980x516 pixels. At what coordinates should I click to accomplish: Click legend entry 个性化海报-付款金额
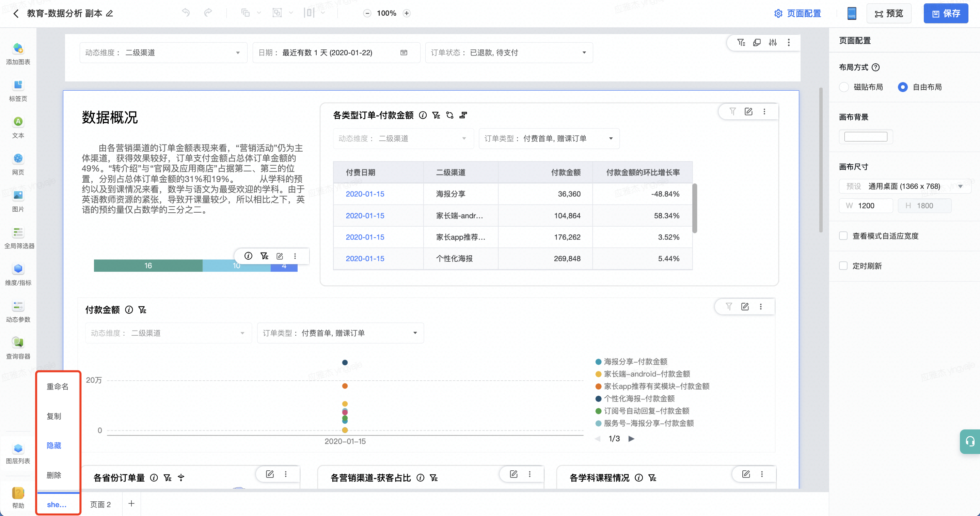[x=635, y=398]
